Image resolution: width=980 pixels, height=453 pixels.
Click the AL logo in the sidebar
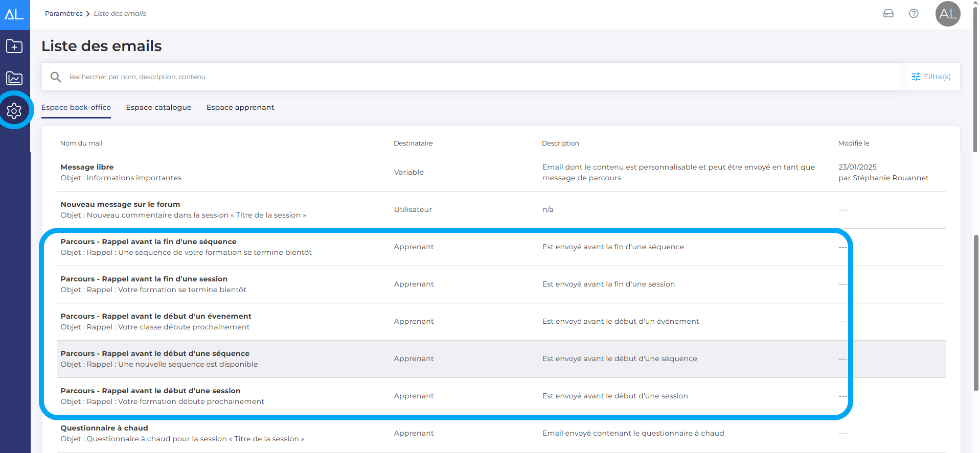[x=14, y=14]
